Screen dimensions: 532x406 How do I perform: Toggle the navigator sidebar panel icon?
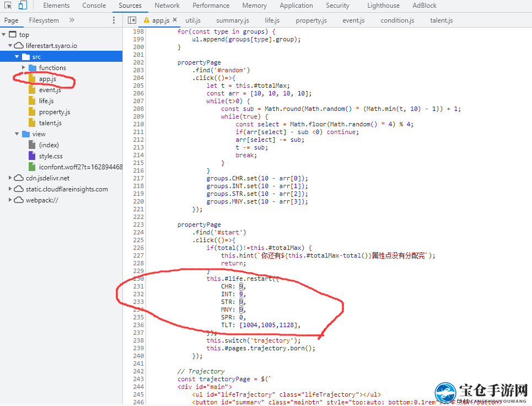[132, 20]
